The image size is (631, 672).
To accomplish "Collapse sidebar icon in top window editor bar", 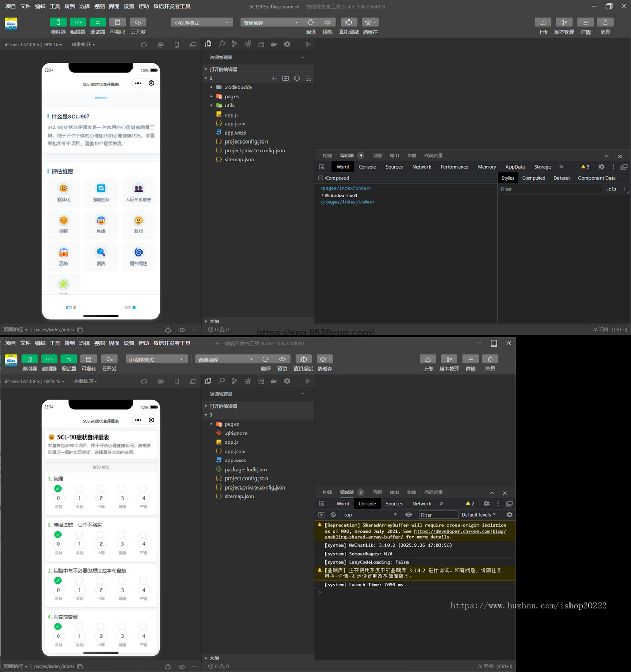I will click(x=308, y=44).
